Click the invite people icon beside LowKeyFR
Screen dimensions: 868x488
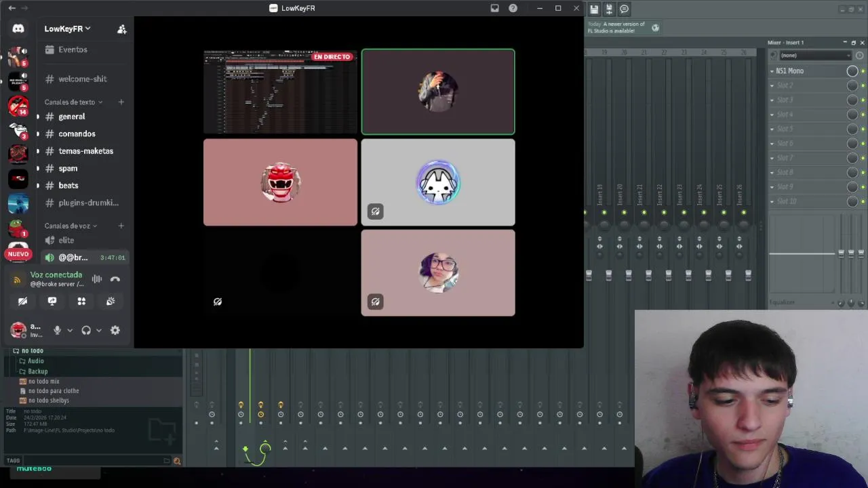coord(122,29)
